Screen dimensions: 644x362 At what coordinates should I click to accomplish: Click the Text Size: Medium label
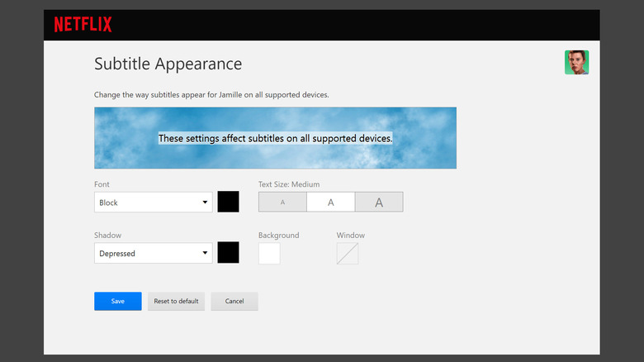(x=289, y=184)
